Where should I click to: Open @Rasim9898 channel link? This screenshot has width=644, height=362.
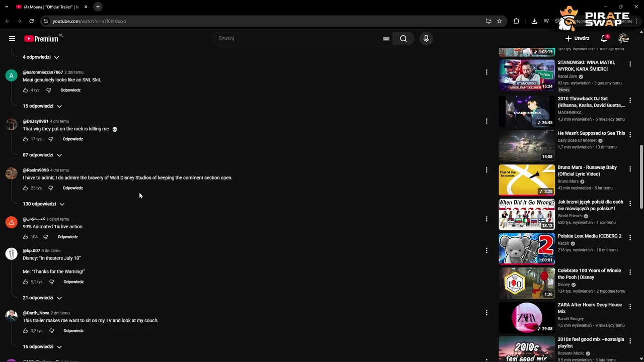36,170
